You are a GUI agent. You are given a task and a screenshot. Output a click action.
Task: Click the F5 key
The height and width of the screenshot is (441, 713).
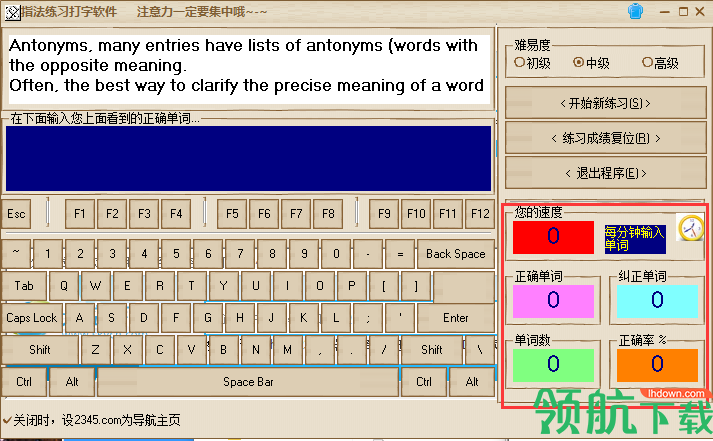pos(232,214)
